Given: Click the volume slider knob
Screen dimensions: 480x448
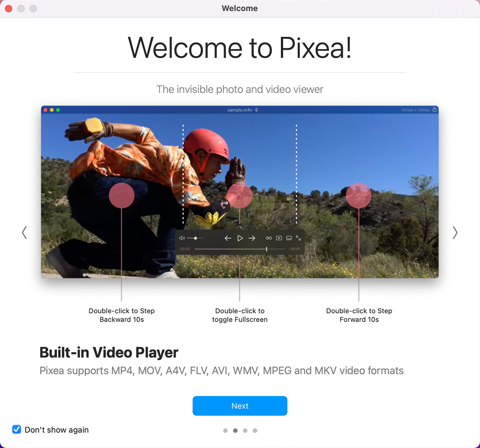Looking at the screenshot, I should 195,238.
